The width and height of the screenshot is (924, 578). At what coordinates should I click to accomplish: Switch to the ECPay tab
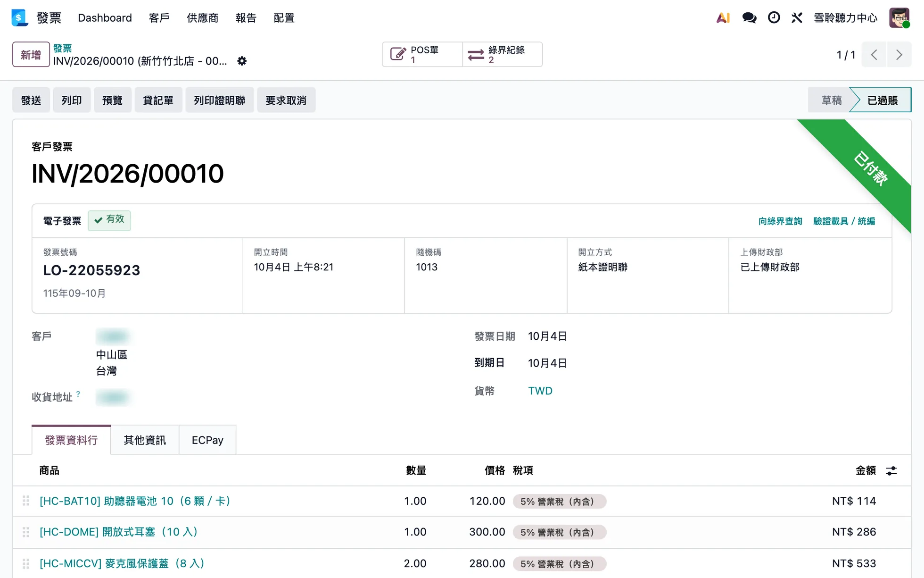207,440
